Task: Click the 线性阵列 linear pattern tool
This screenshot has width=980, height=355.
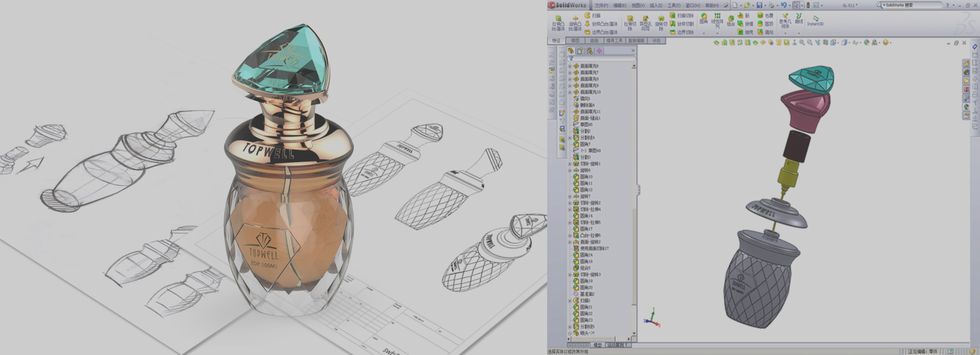Action: click(717, 21)
